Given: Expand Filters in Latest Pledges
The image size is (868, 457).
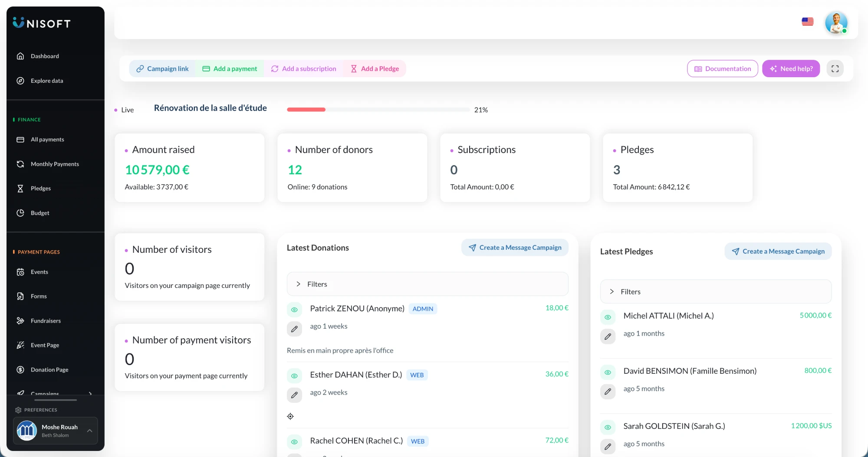Looking at the screenshot, I should tap(716, 291).
